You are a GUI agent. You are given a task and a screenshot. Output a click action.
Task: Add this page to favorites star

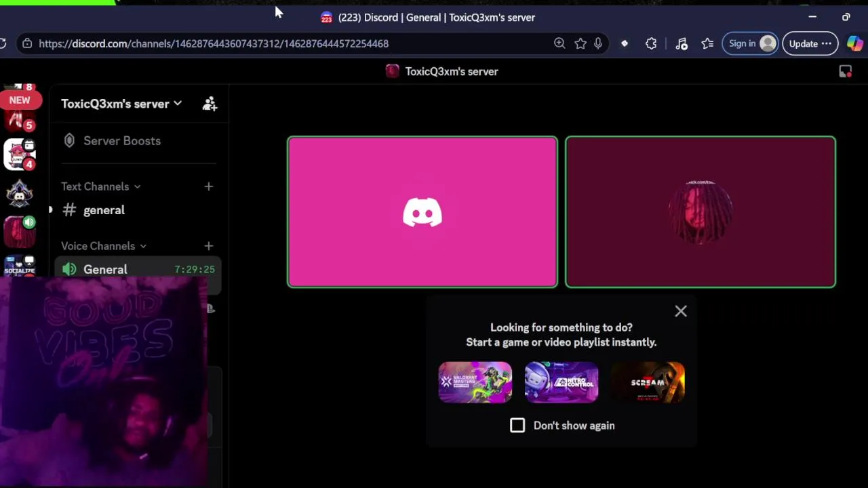(580, 43)
